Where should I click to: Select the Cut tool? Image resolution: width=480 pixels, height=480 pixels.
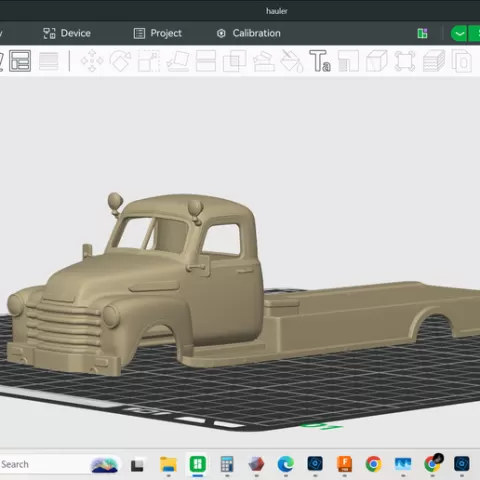click(x=206, y=61)
